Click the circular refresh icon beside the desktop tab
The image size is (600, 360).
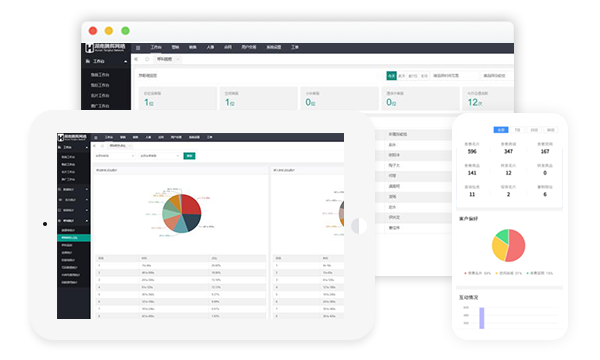[147, 59]
